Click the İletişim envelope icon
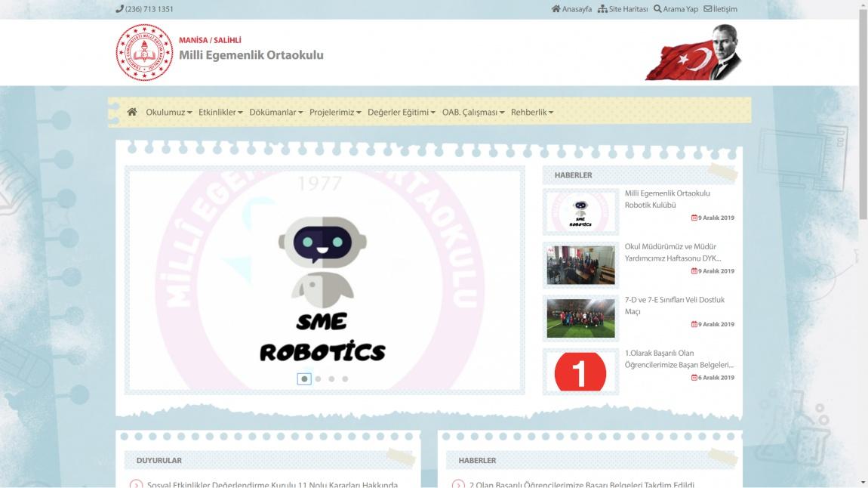The image size is (868, 488). tap(707, 9)
